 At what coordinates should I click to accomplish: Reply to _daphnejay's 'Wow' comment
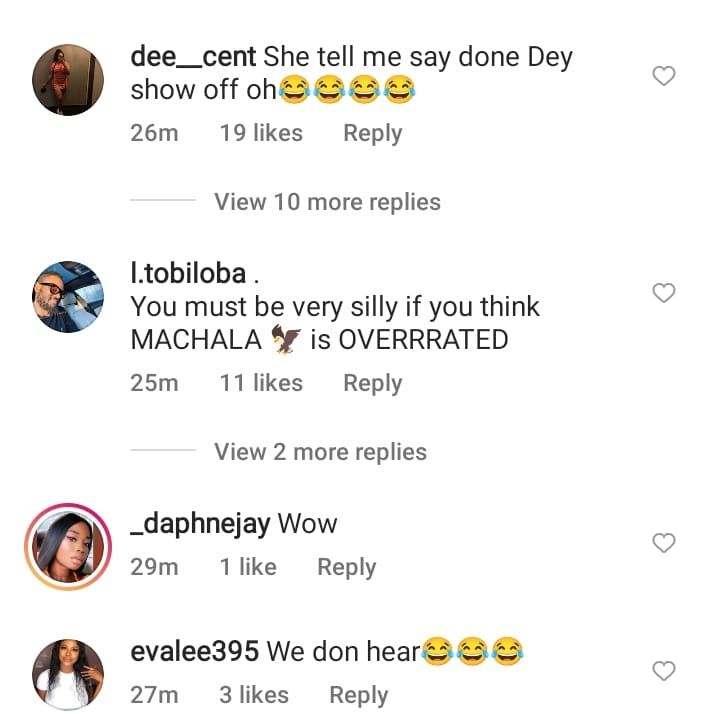(x=346, y=567)
